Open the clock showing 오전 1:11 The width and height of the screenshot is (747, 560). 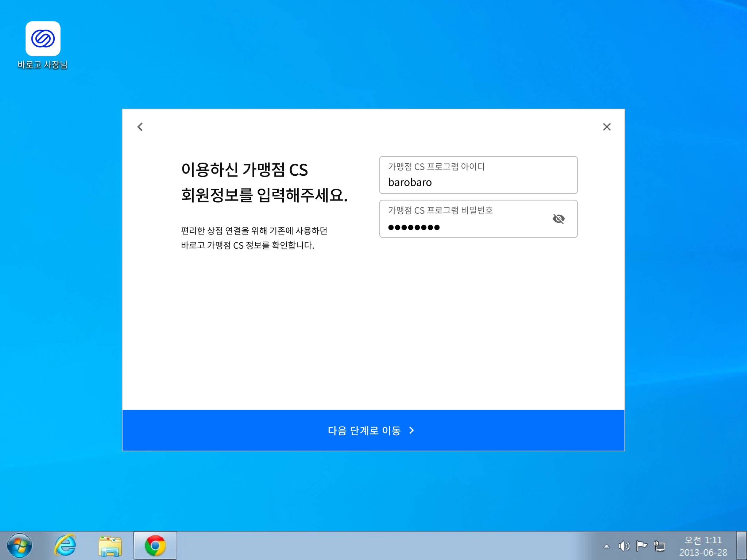703,546
